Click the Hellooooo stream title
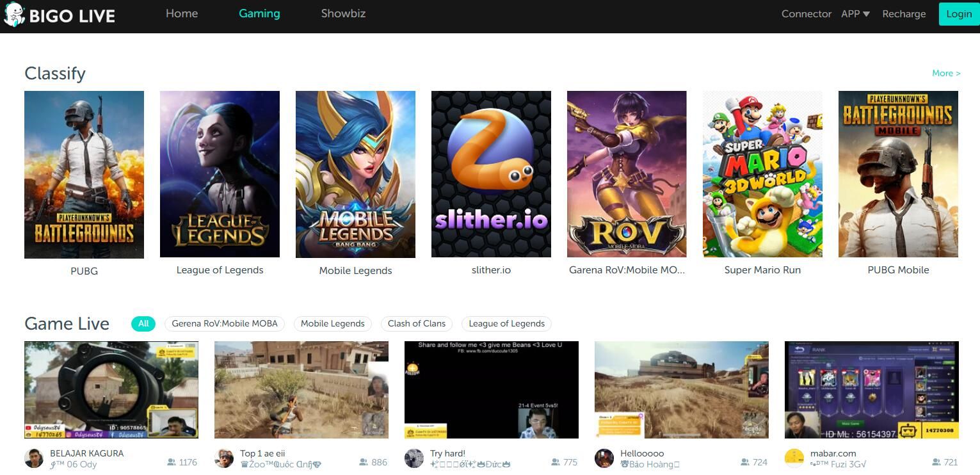 tap(642, 453)
